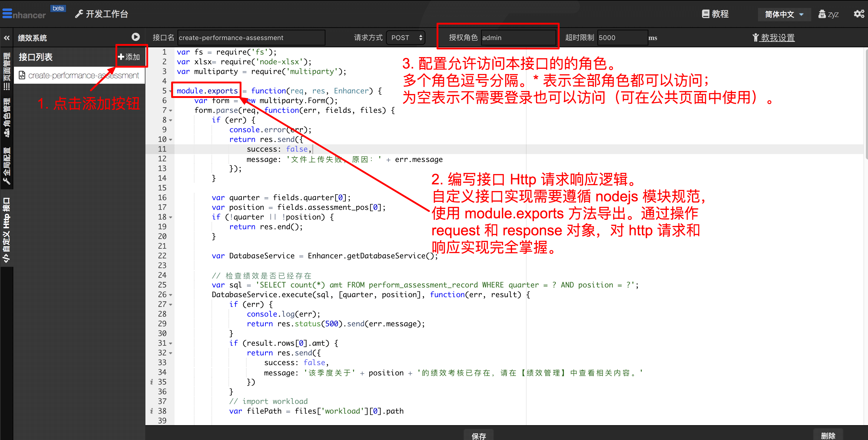Open the 简体中文 language dropdown

(784, 14)
